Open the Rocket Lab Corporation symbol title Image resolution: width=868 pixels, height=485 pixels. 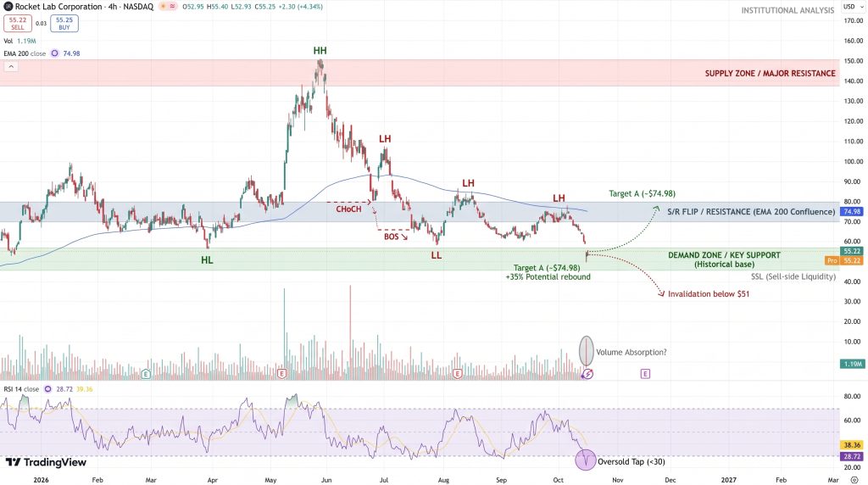pos(86,7)
